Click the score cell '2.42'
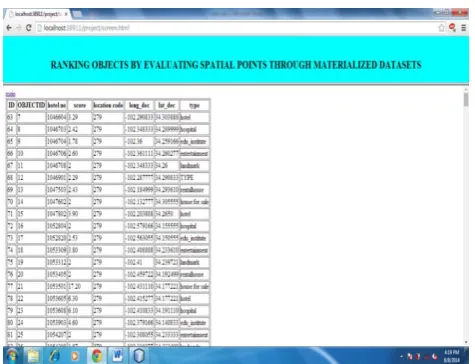The height and width of the screenshot is (364, 475). point(80,129)
